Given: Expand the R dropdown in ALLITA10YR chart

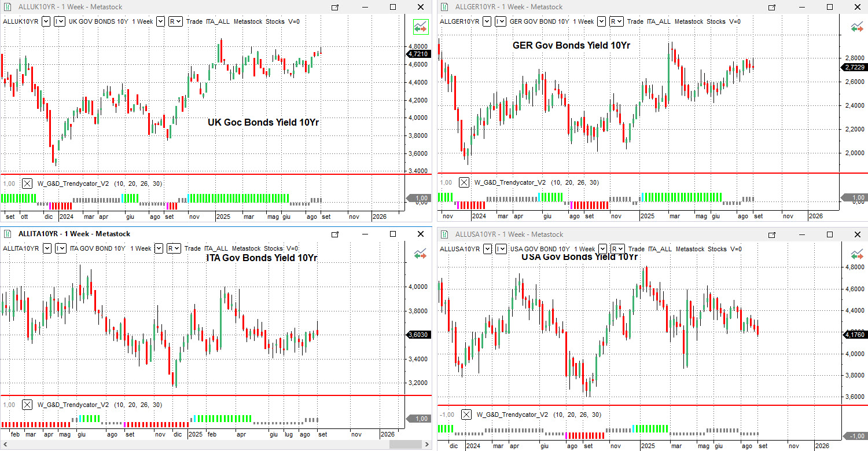Looking at the screenshot, I should pos(174,248).
